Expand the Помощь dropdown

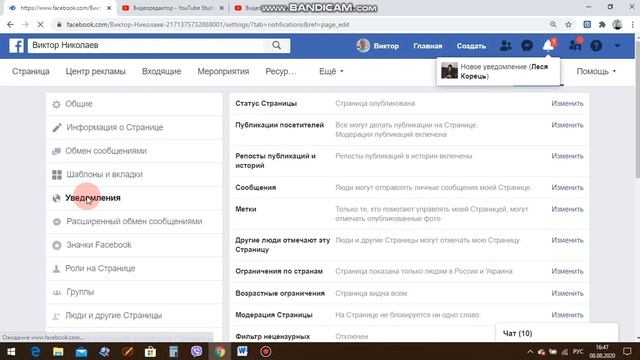pos(596,71)
